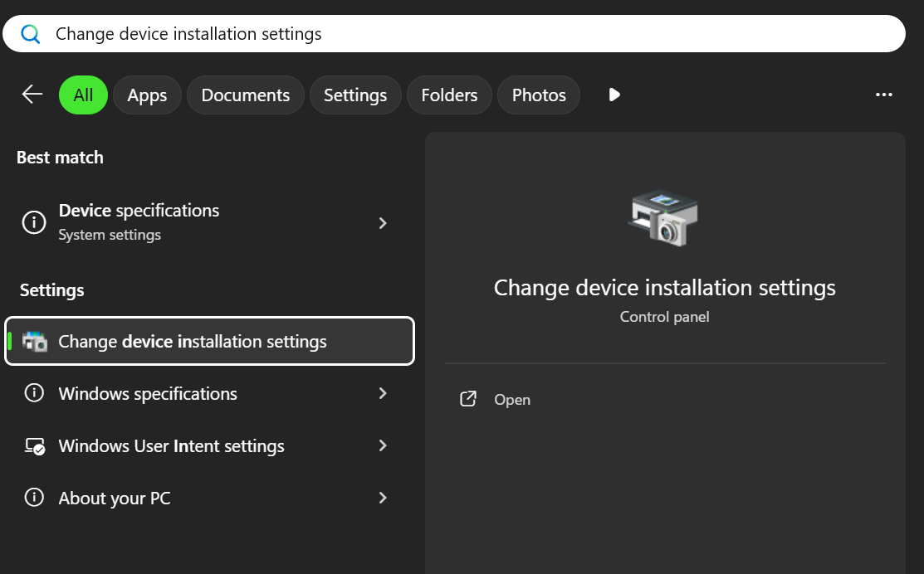Click Open in the preview pane

point(512,400)
